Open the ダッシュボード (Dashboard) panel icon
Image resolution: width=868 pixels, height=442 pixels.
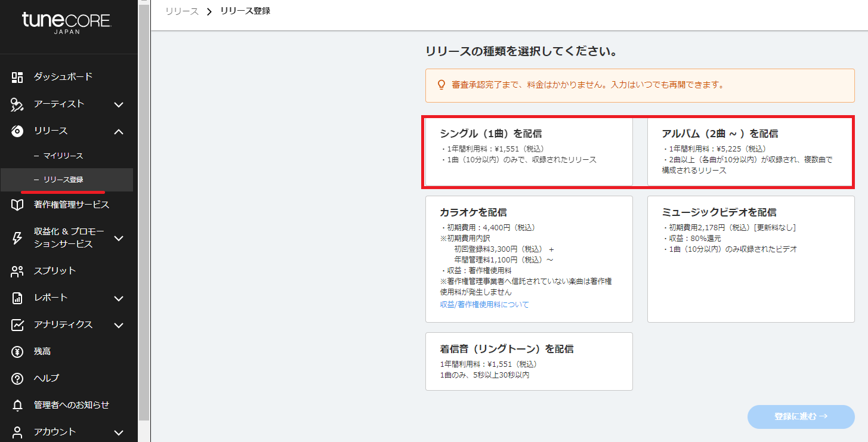(16, 76)
